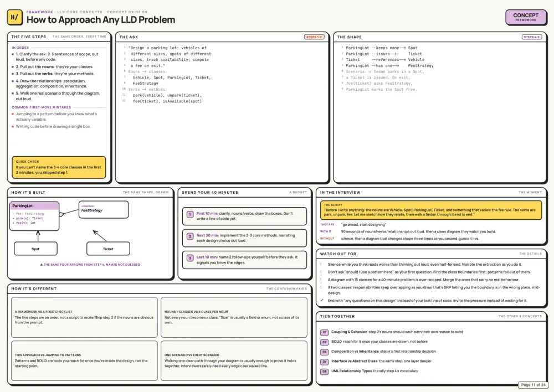Screen dimensions: 554x392
Task: Click 'THEY SAY' label
Action: click(327, 225)
